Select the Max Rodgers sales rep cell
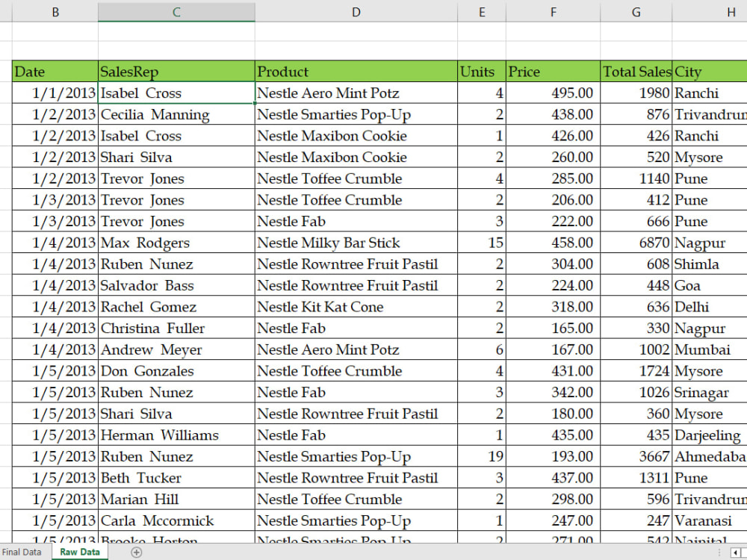Image resolution: width=747 pixels, height=560 pixels. [146, 243]
